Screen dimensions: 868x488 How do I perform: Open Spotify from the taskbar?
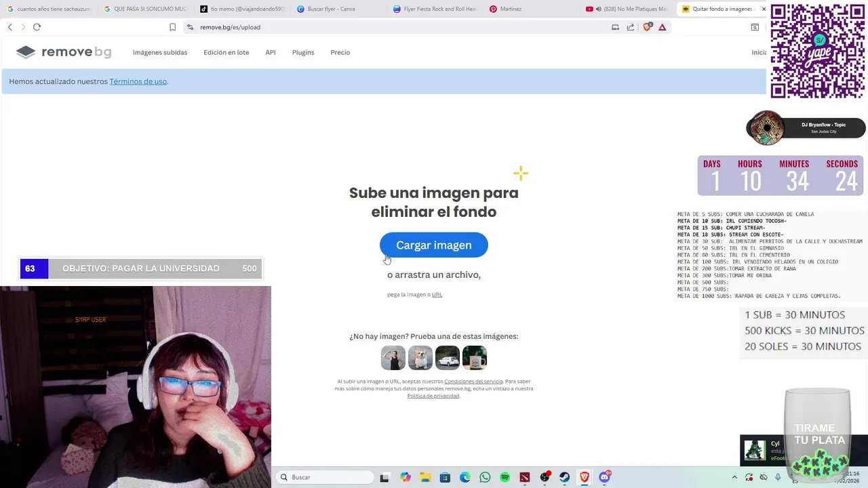click(x=505, y=478)
